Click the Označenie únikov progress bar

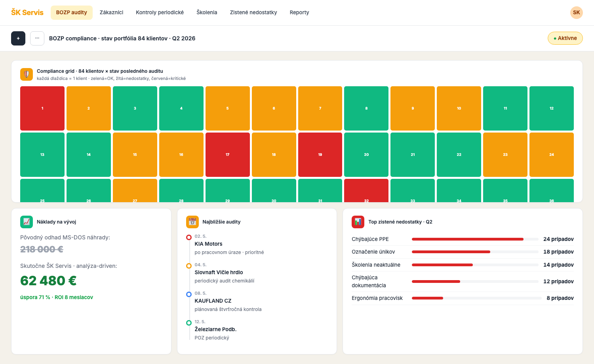pos(475,252)
